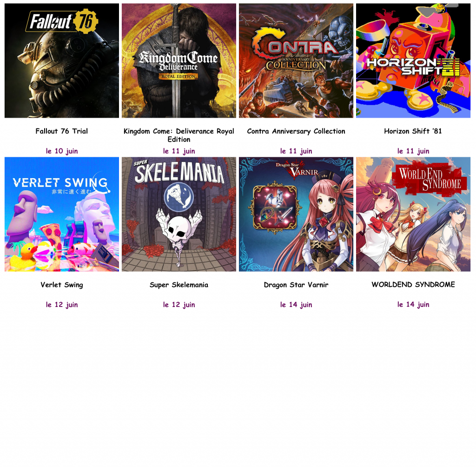Follow the Verlet Swing title link
Screen dimensions: 476x467
click(x=62, y=285)
